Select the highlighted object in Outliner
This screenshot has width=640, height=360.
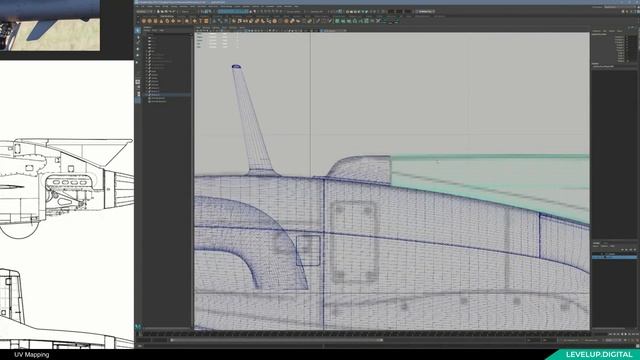[x=167, y=95]
